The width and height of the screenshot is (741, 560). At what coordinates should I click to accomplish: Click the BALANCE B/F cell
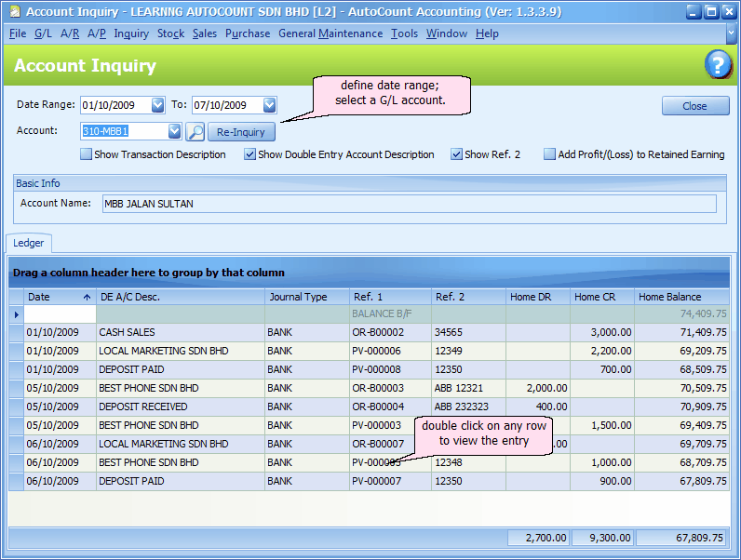coord(390,314)
